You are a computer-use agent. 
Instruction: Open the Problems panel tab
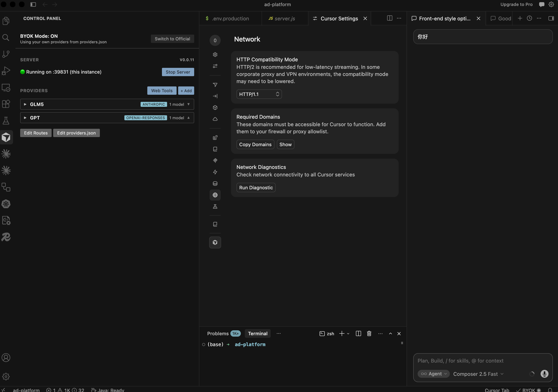[x=223, y=334]
